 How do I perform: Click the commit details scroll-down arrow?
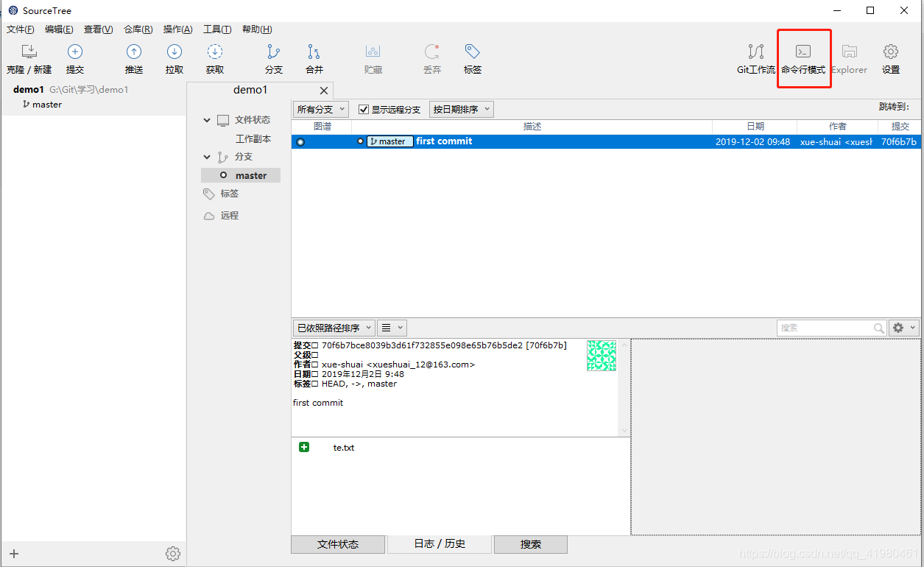coord(625,431)
